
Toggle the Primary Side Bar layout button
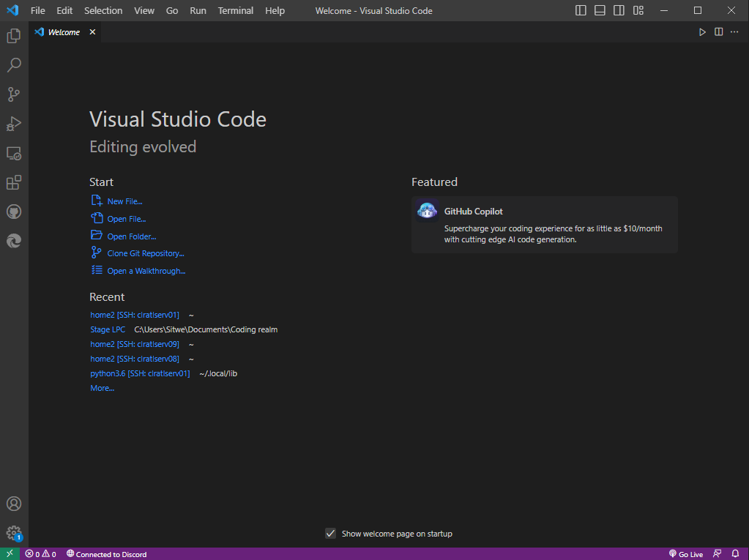point(581,10)
